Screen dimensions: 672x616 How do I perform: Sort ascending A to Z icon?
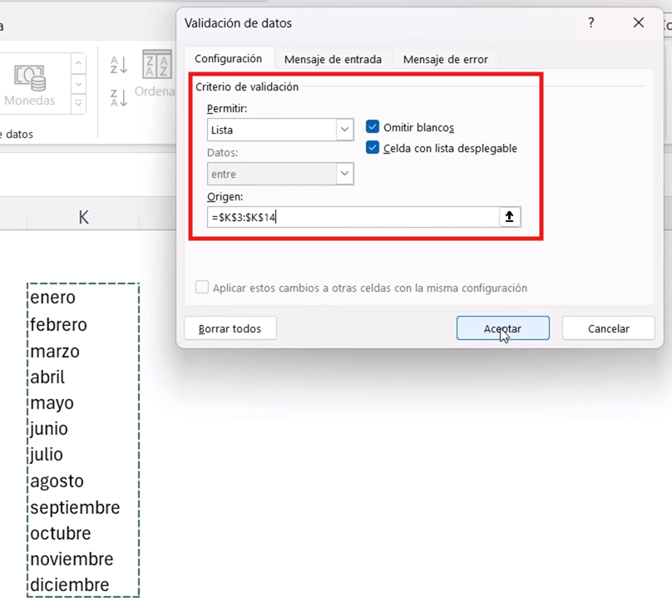click(119, 65)
